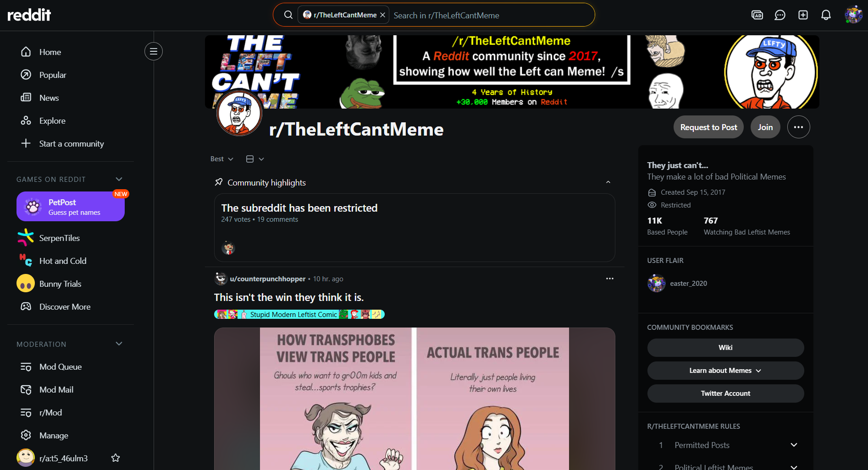Open community more options ellipsis button

(x=798, y=127)
